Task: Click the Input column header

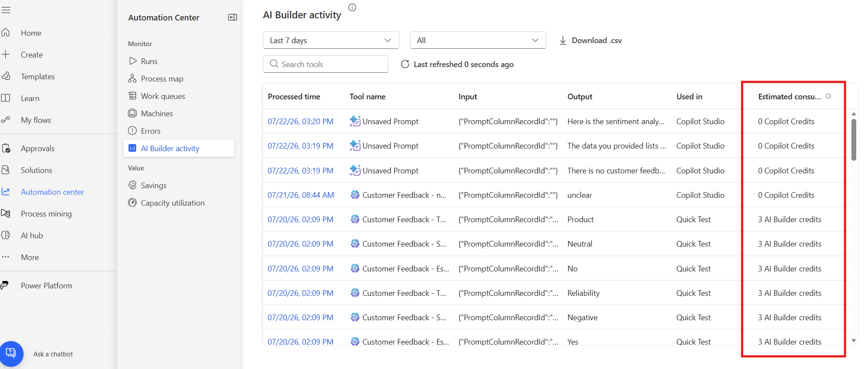Action: tap(467, 96)
